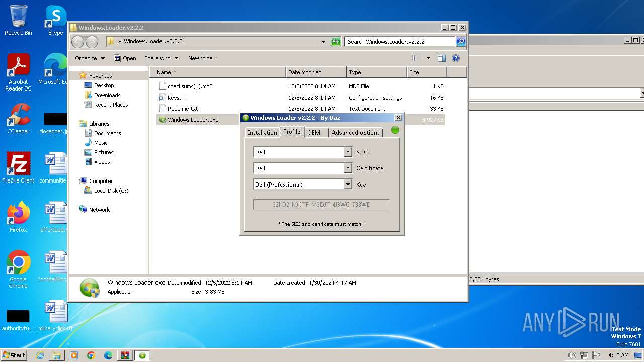Viewport: 644px width, 362px height.
Task: Select Music library in the navigation pane
Action: [101, 143]
